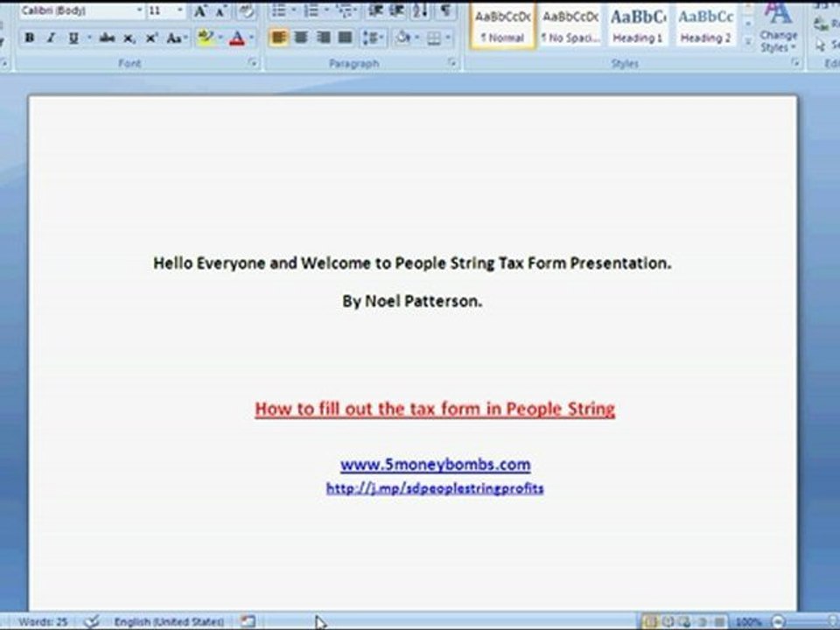
Task: Align text right
Action: (x=324, y=38)
